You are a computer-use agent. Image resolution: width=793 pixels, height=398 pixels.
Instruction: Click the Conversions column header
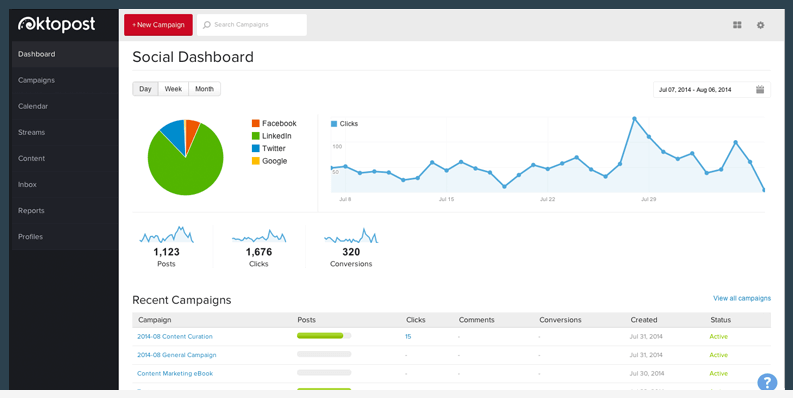(560, 320)
